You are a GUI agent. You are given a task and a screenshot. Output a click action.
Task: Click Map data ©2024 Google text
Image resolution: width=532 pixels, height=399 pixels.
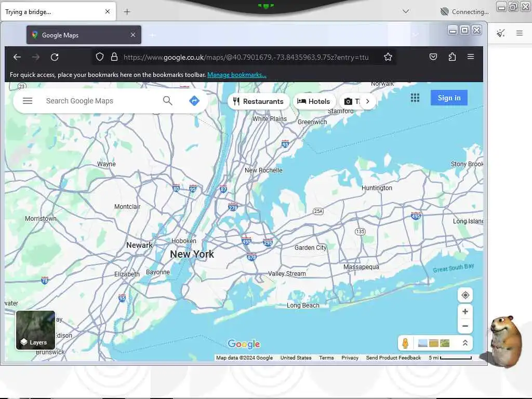coord(244,357)
